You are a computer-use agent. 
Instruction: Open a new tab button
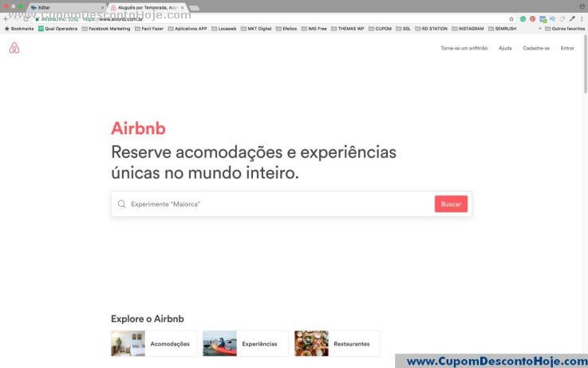(x=194, y=8)
